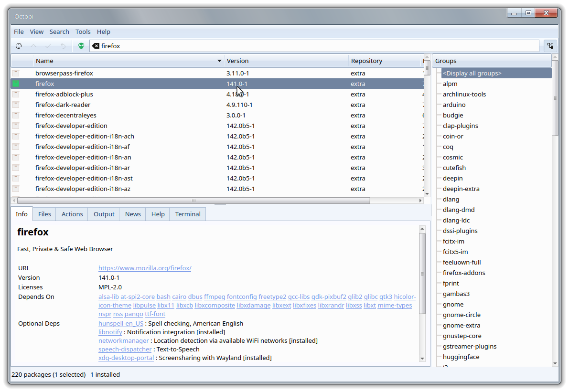Image resolution: width=569 pixels, height=392 pixels.
Task: Select the gstreamer-plugins group
Action: (x=470, y=346)
